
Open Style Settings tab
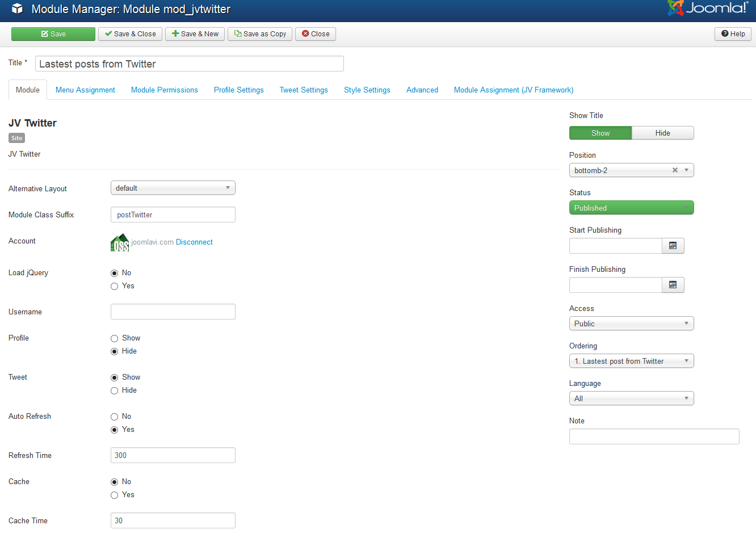tap(367, 90)
